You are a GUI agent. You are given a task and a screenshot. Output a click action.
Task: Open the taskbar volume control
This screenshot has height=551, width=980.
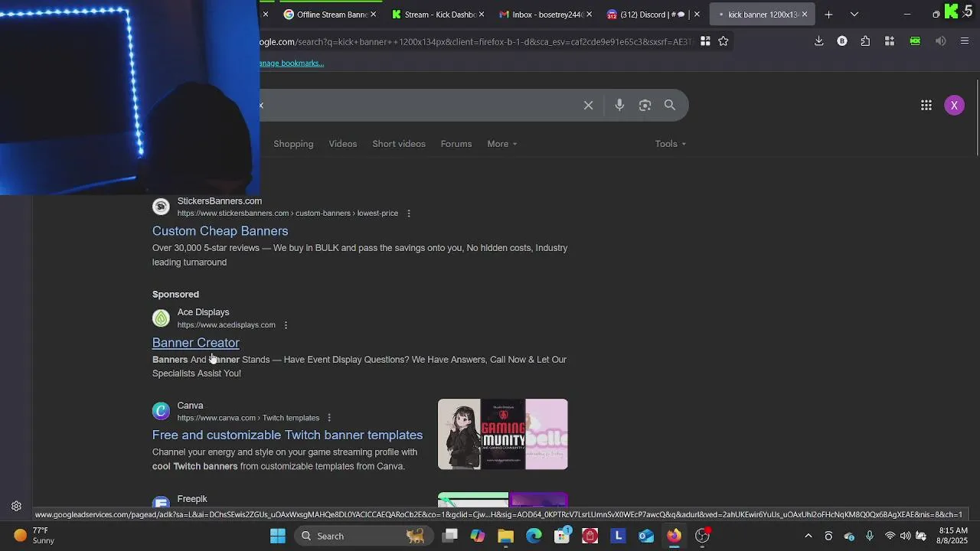pos(905,536)
